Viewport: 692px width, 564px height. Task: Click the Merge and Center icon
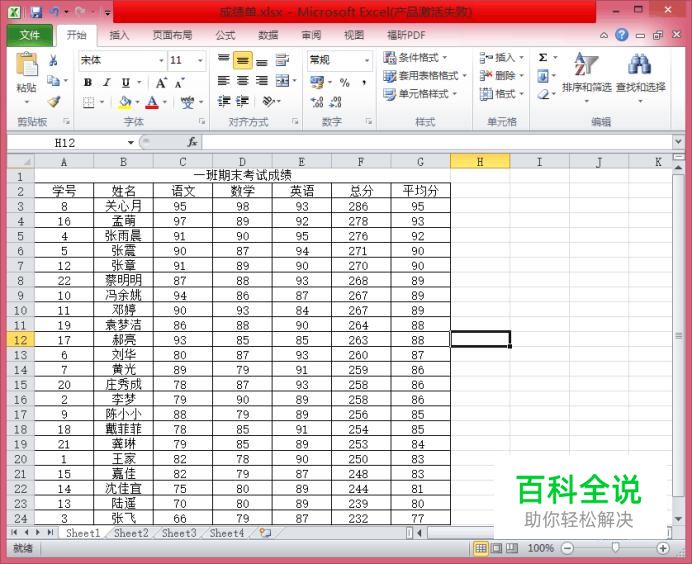tap(282, 81)
